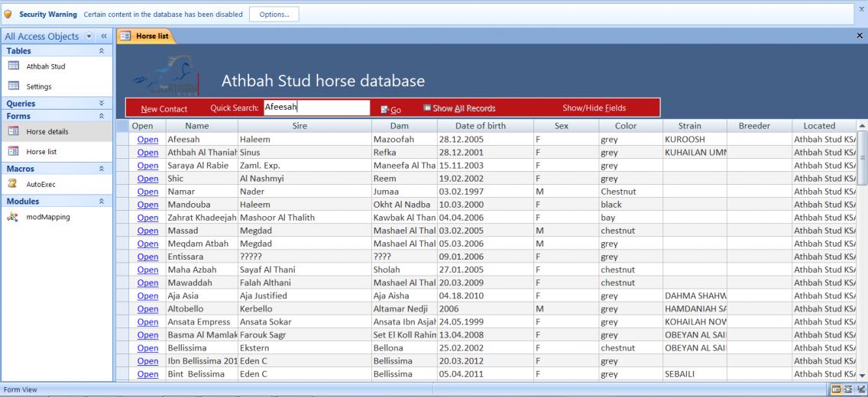Switch to Design View in status bar

click(860, 390)
